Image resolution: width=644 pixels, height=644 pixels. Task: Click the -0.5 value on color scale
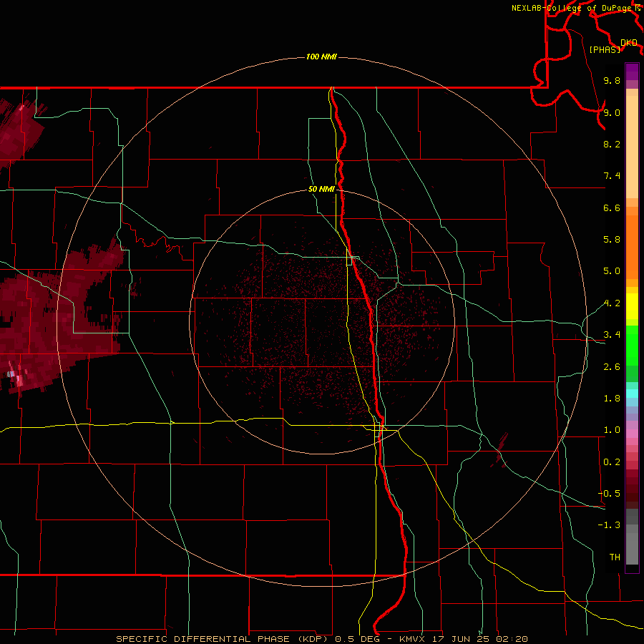[x=609, y=494]
